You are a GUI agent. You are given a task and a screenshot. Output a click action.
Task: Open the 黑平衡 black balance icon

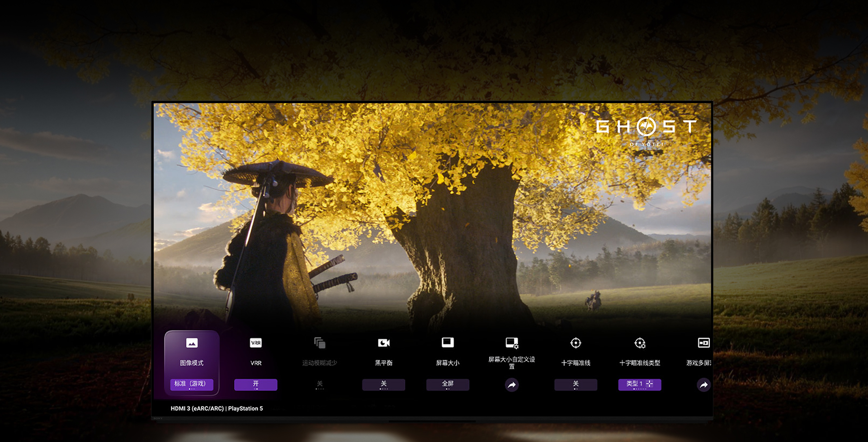pyautogui.click(x=384, y=343)
